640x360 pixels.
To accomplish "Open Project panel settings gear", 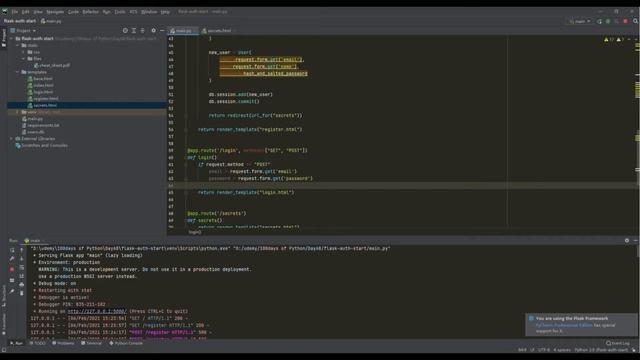I will coord(153,31).
